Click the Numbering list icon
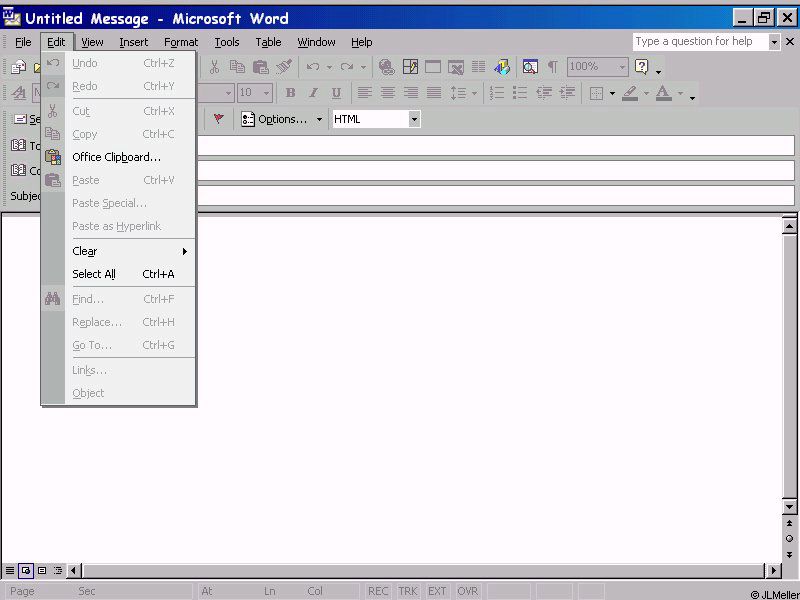Image resolution: width=800 pixels, height=600 pixels. [x=496, y=93]
